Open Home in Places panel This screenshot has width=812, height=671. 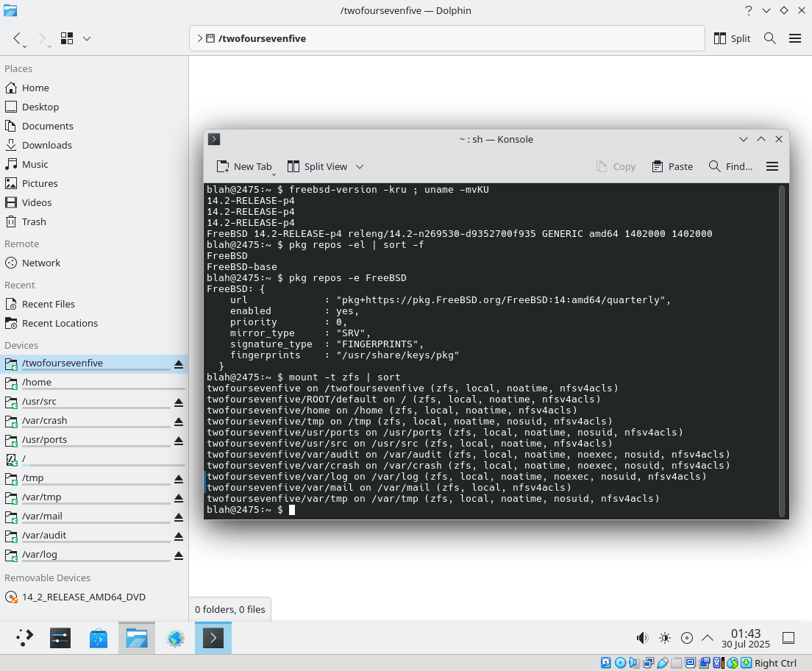coord(93,88)
